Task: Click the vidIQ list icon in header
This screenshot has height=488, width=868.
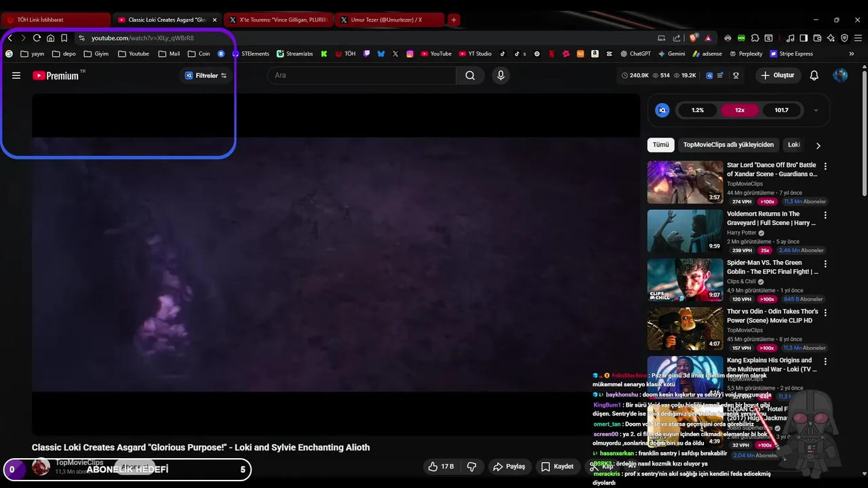Action: 720,75
